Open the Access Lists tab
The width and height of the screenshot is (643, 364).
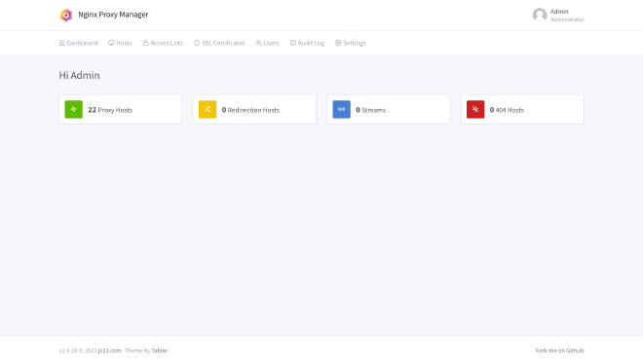pos(163,43)
